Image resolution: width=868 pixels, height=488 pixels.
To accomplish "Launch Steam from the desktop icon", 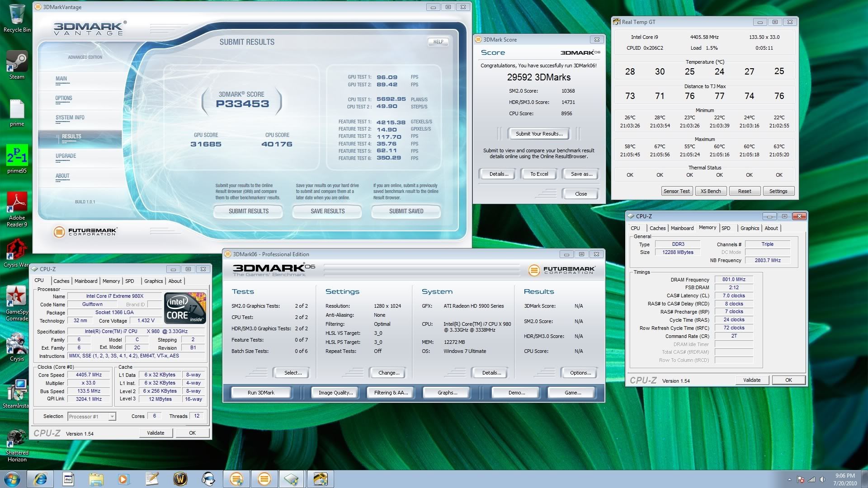I will [17, 65].
